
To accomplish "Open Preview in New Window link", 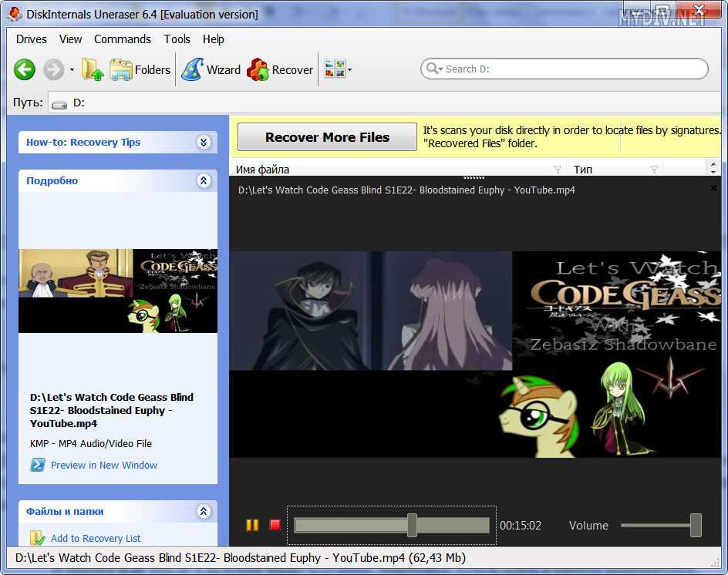I will [x=103, y=465].
